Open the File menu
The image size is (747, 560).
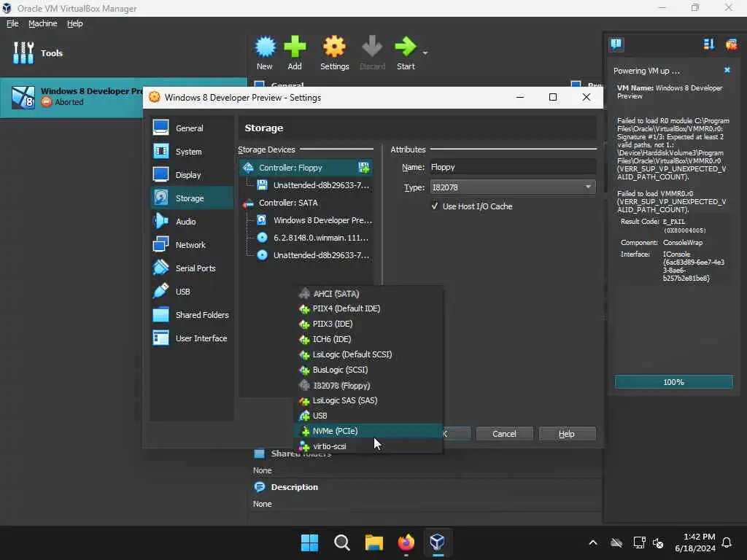[x=12, y=23]
